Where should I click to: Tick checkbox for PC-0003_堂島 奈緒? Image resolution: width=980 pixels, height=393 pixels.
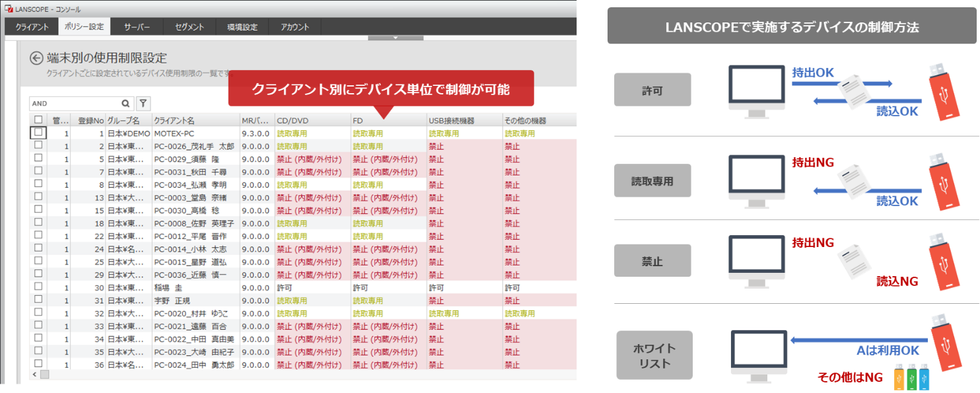point(38,196)
